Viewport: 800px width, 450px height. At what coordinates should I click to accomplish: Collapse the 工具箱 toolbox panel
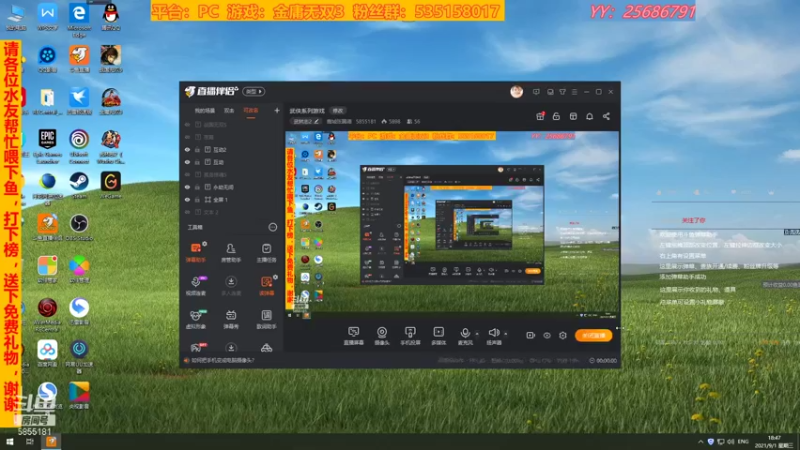coord(272,227)
